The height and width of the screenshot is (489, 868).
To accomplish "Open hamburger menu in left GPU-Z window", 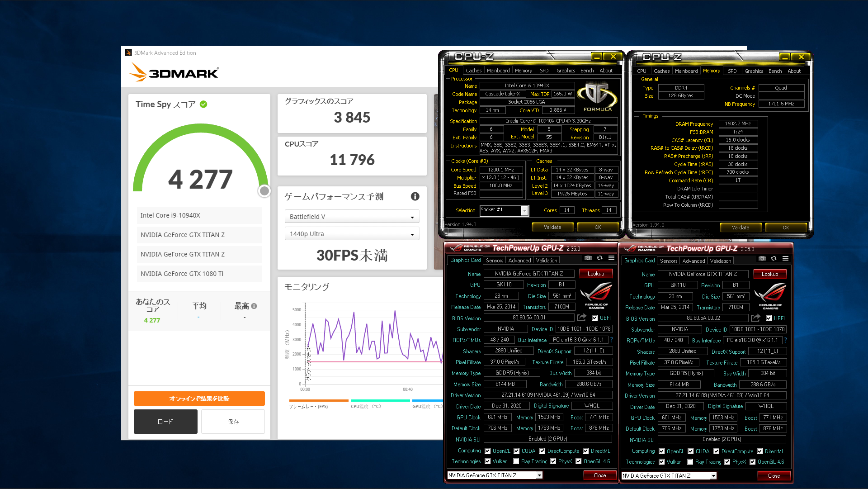I will point(611,258).
